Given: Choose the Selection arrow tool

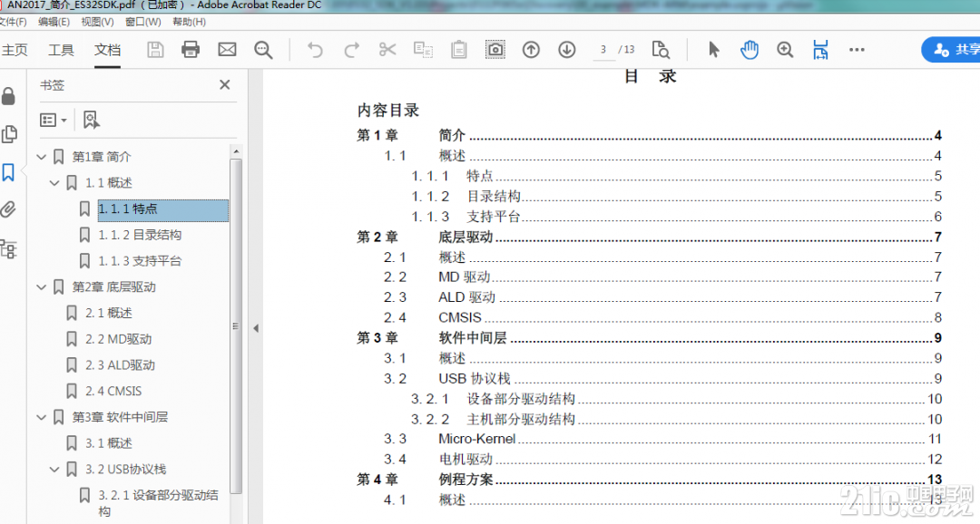Looking at the screenshot, I should [x=713, y=49].
